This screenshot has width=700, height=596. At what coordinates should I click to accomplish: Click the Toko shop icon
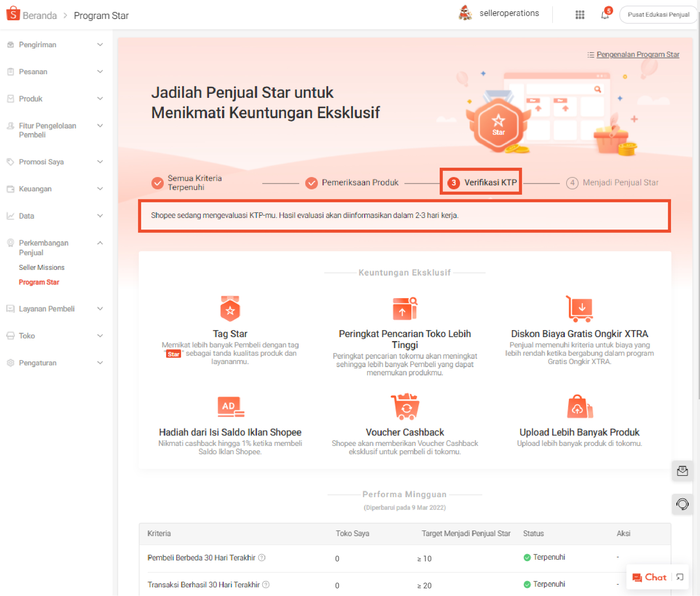coord(10,336)
